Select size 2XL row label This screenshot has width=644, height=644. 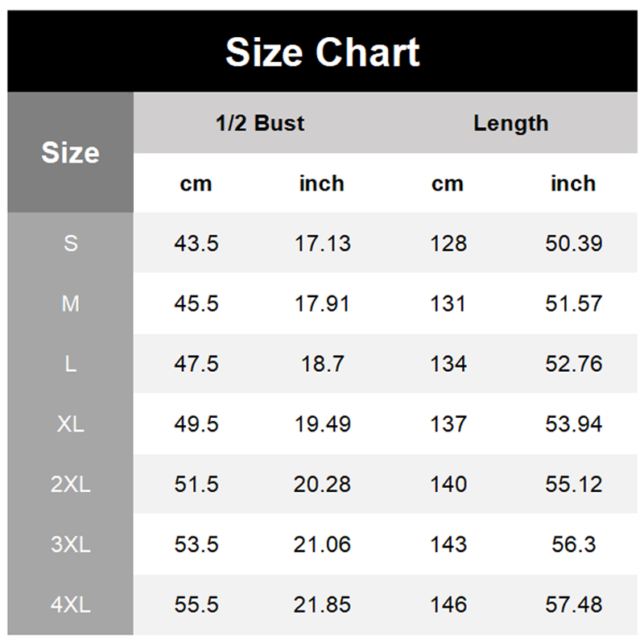[x=71, y=485]
